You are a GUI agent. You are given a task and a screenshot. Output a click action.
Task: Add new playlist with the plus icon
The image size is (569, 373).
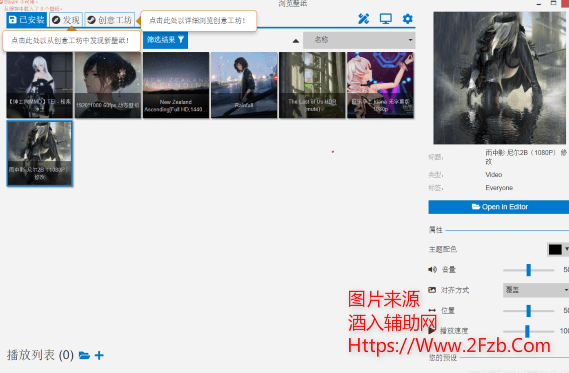click(x=99, y=355)
